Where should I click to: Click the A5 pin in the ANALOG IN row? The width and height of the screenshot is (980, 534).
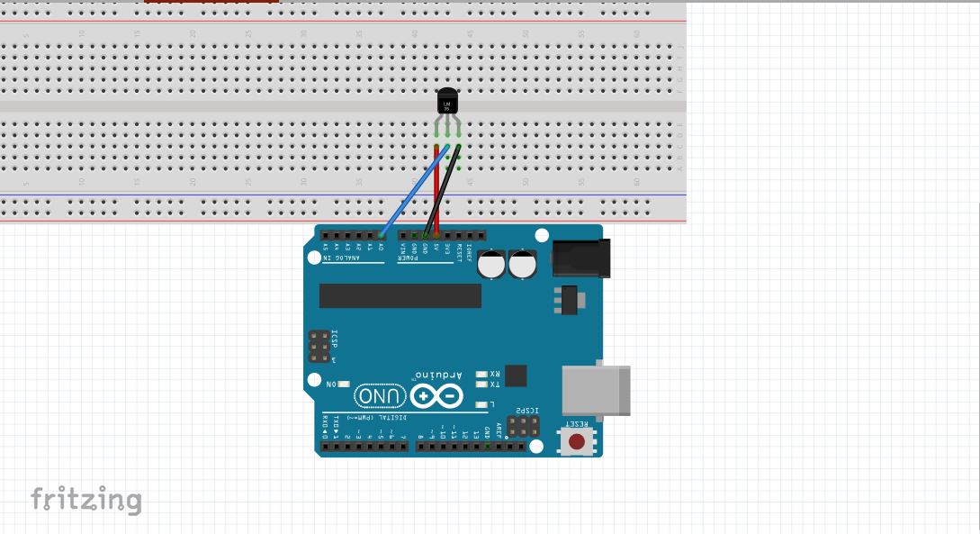[x=326, y=235]
